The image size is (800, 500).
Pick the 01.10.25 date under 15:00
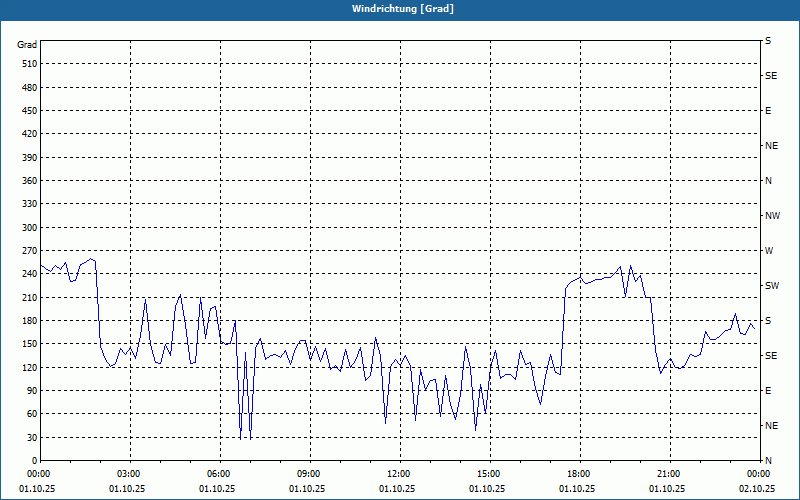(487, 489)
